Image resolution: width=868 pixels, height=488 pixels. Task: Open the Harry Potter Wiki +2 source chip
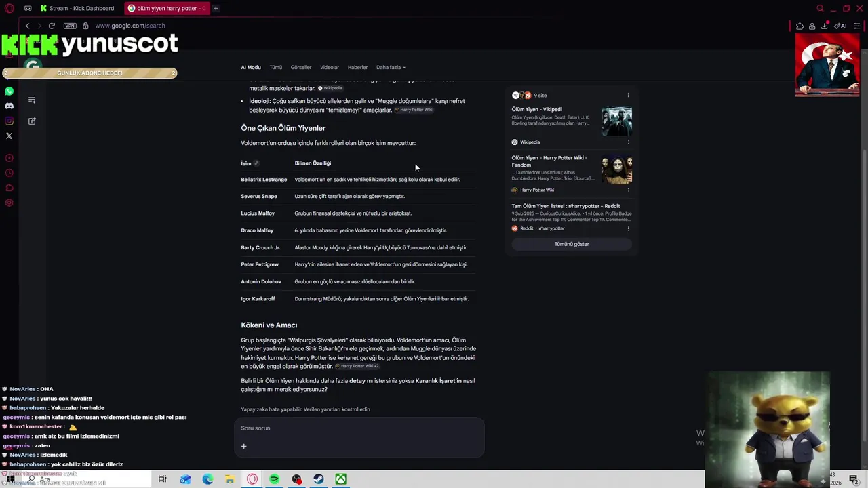357,366
